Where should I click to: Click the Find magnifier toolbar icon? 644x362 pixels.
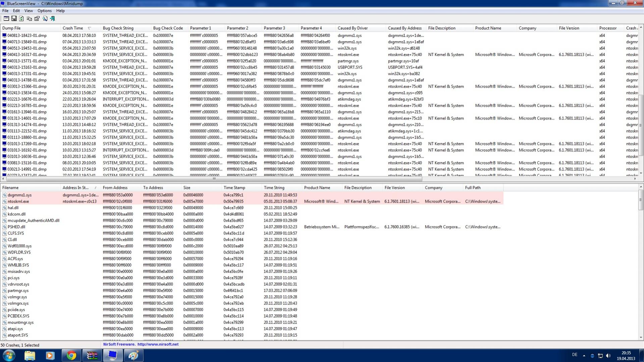pos(45,18)
